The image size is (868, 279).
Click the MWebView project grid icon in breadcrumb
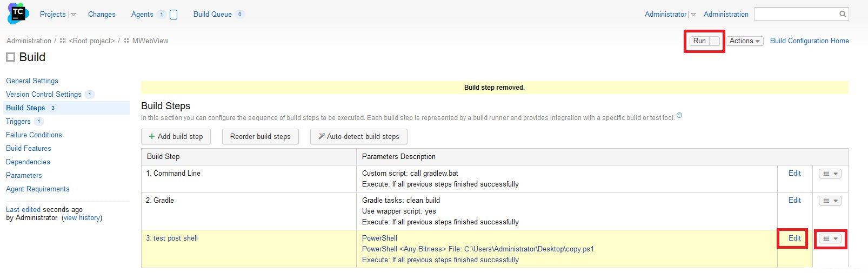pyautogui.click(x=126, y=41)
